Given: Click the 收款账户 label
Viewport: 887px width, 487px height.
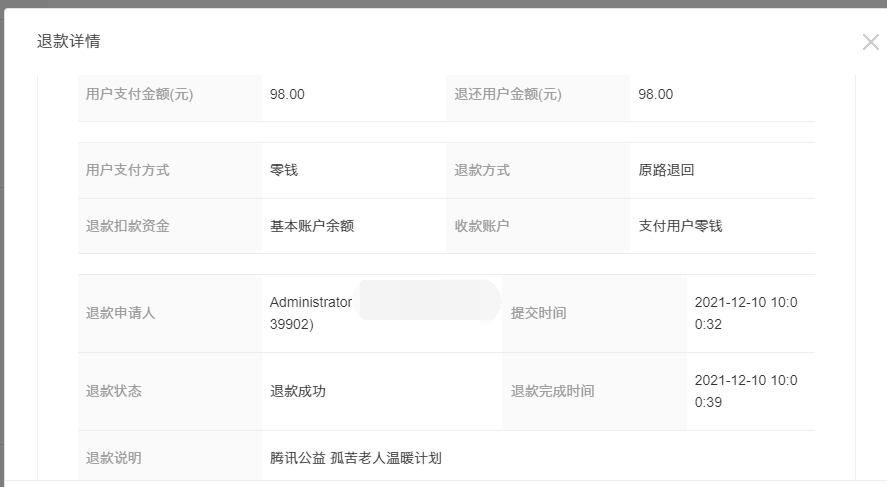Looking at the screenshot, I should 482,226.
